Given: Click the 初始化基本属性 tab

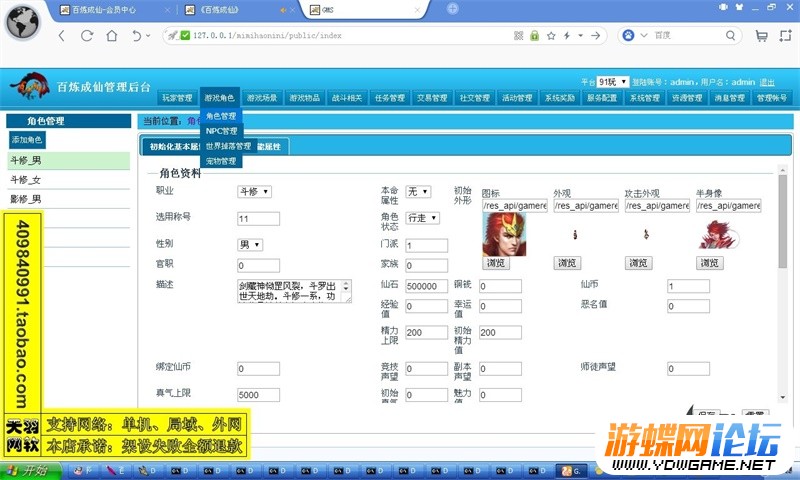Looking at the screenshot, I should pyautogui.click(x=173, y=147).
